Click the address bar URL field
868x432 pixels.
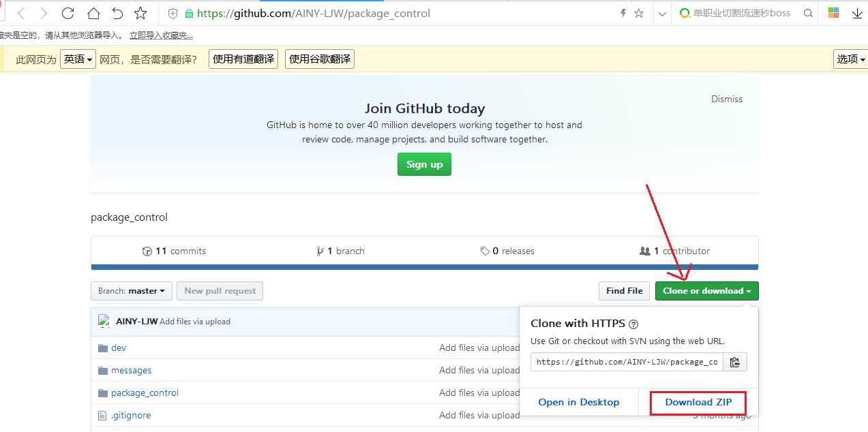(404, 13)
